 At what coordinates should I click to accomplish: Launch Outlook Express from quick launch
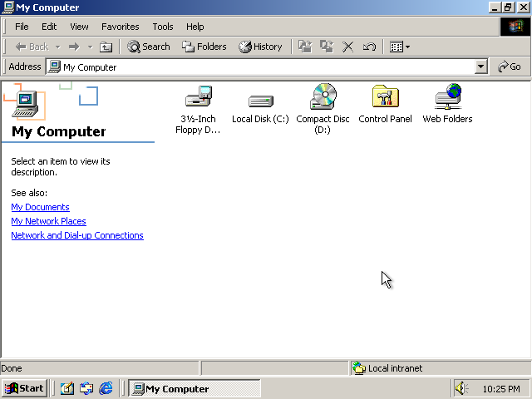(x=86, y=388)
